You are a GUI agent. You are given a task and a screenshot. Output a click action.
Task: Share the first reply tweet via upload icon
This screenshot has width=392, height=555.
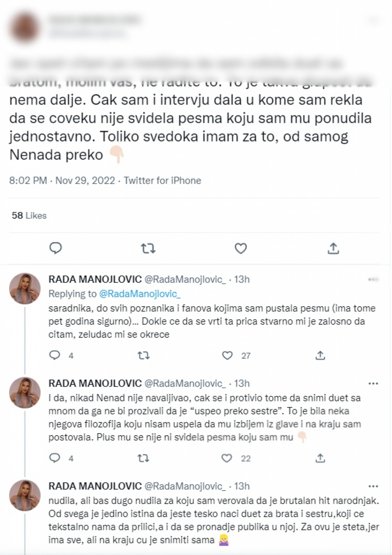click(x=320, y=355)
